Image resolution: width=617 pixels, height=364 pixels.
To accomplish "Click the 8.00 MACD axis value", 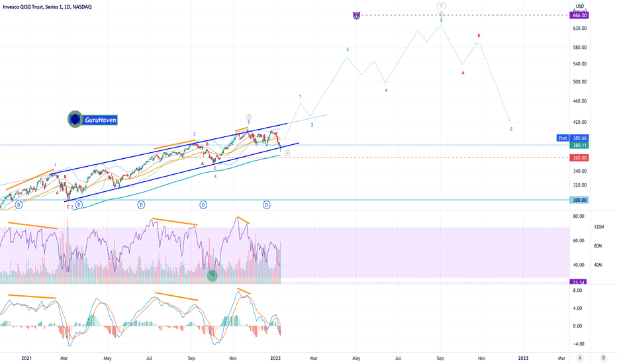I will point(577,291).
